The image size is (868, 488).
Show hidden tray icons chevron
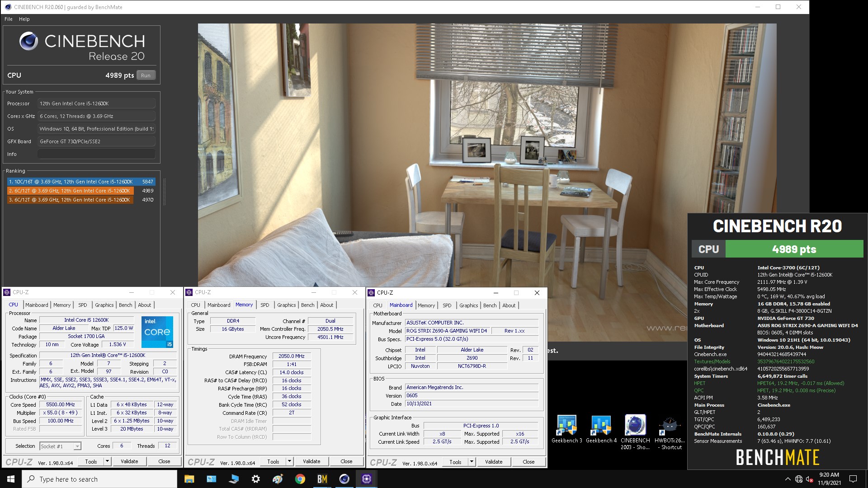pos(788,479)
